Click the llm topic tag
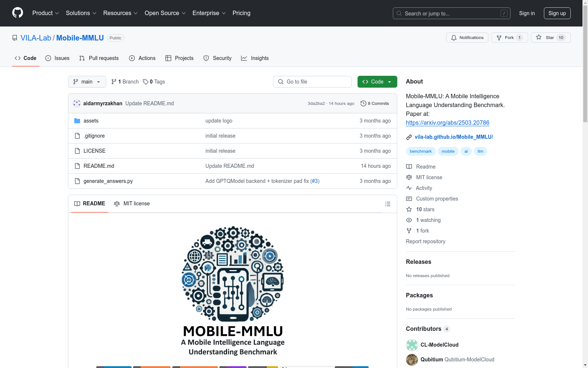This screenshot has width=588, height=368. (x=480, y=151)
